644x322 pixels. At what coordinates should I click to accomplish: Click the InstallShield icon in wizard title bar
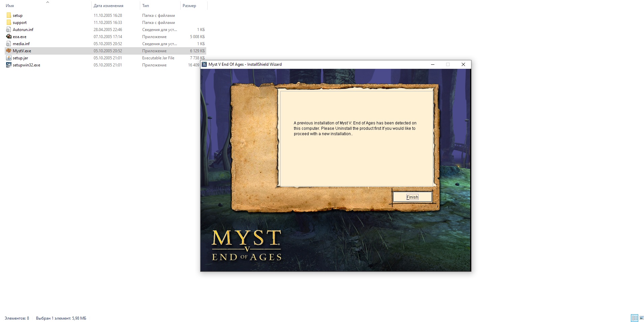pyautogui.click(x=204, y=64)
